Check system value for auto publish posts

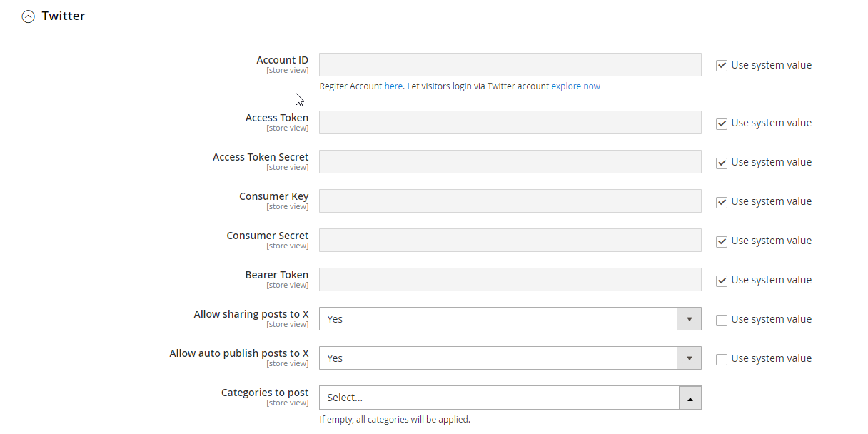click(x=722, y=359)
